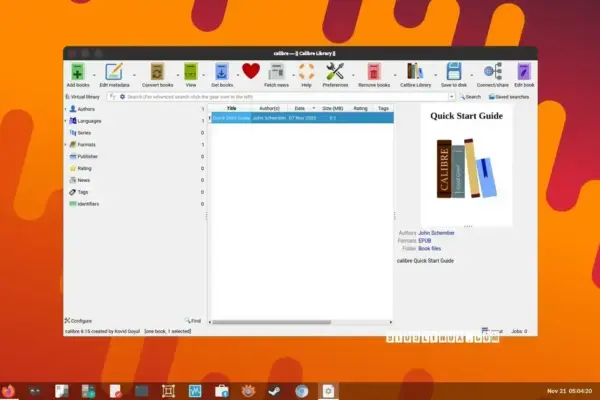Image resolution: width=600 pixels, height=400 pixels.
Task: Sort by the Rating column header
Action: [x=360, y=108]
